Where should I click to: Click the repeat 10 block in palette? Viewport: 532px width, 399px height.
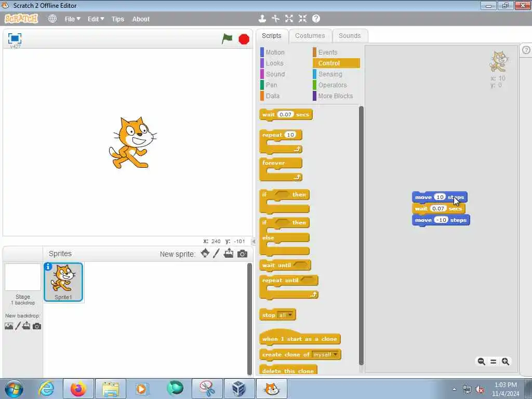point(272,135)
